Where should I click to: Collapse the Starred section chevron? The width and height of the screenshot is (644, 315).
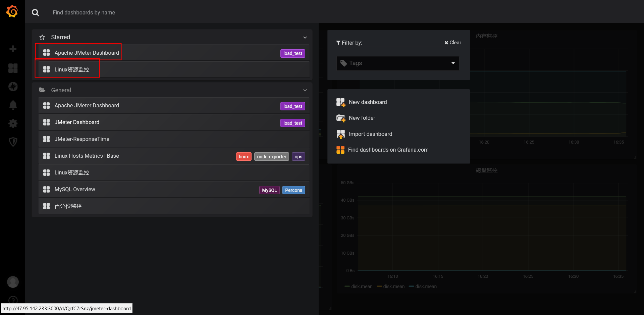[305, 37]
